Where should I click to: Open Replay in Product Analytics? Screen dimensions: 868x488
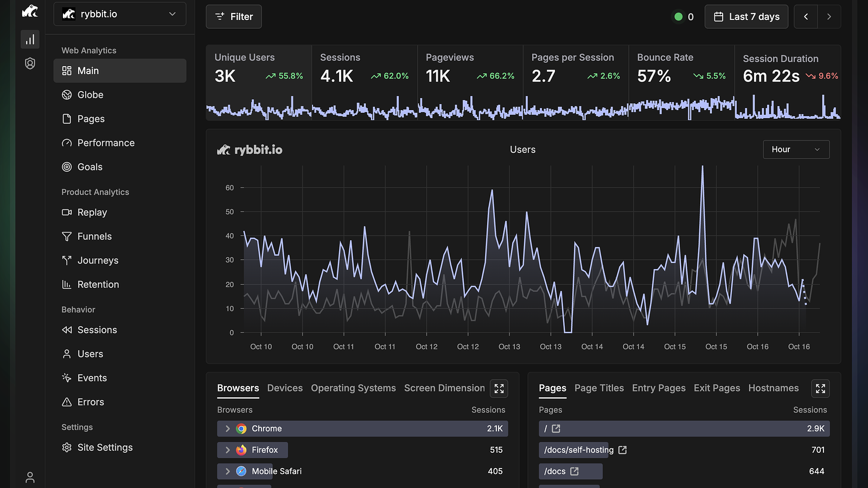(119, 213)
